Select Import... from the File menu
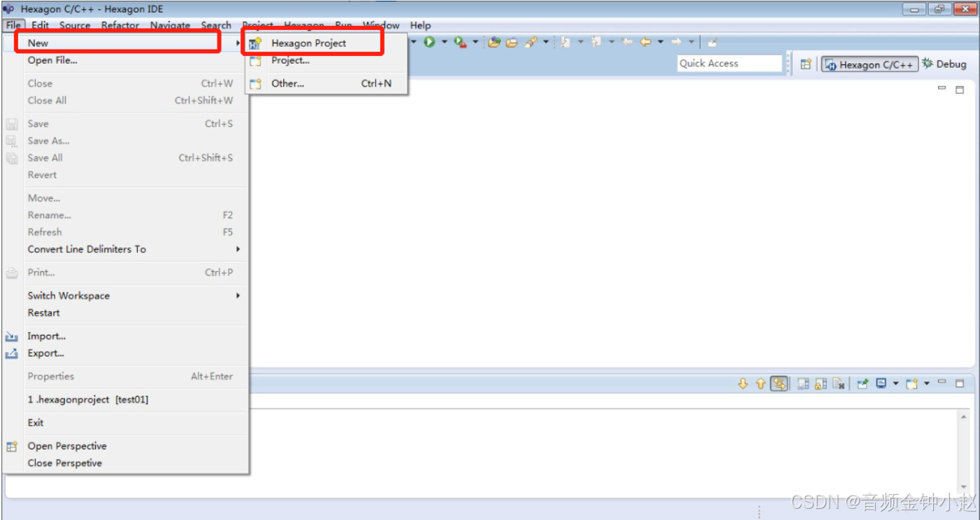This screenshot has width=980, height=520. coord(126,336)
